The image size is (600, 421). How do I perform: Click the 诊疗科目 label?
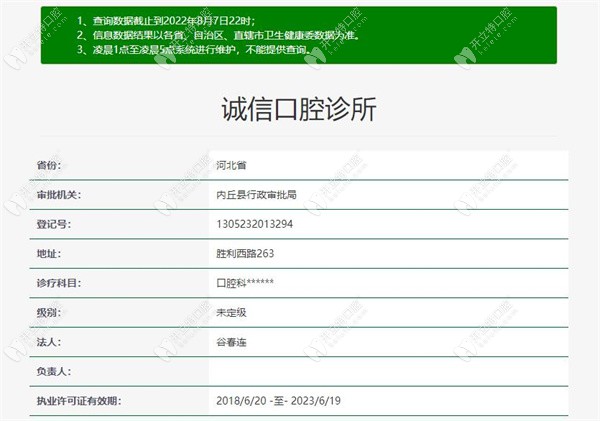click(x=59, y=283)
